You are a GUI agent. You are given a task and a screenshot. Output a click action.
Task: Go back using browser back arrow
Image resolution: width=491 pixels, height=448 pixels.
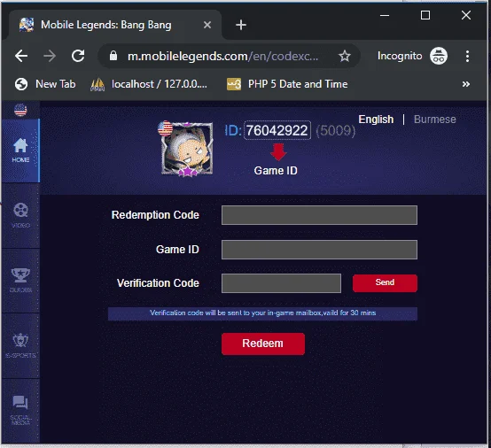21,57
